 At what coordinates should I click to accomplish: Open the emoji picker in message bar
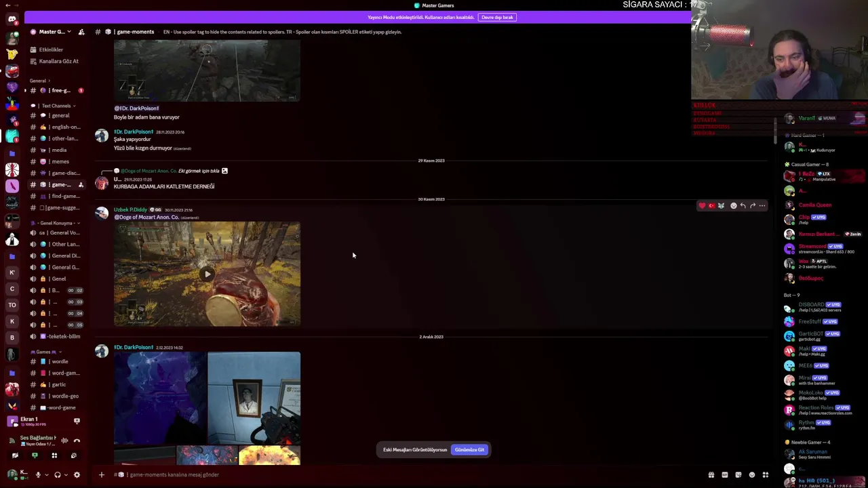pyautogui.click(x=751, y=474)
